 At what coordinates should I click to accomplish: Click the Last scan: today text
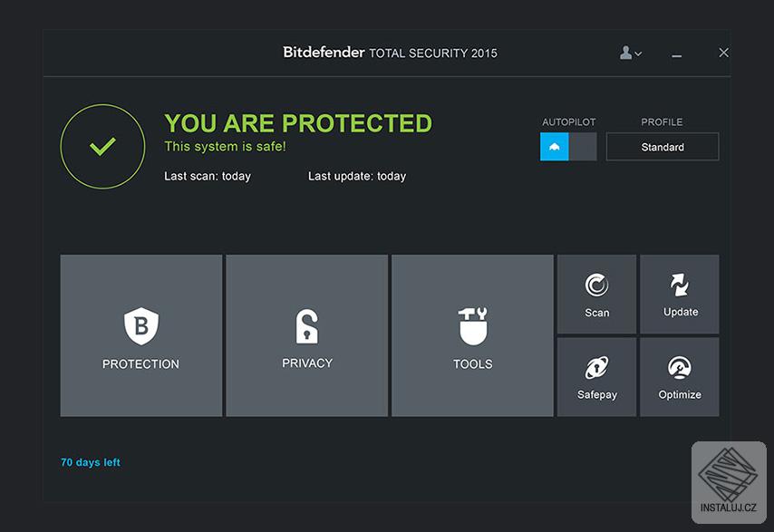click(210, 176)
